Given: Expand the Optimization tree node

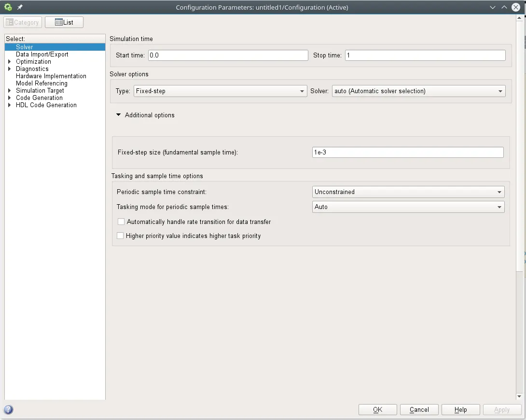Looking at the screenshot, I should pyautogui.click(x=9, y=61).
